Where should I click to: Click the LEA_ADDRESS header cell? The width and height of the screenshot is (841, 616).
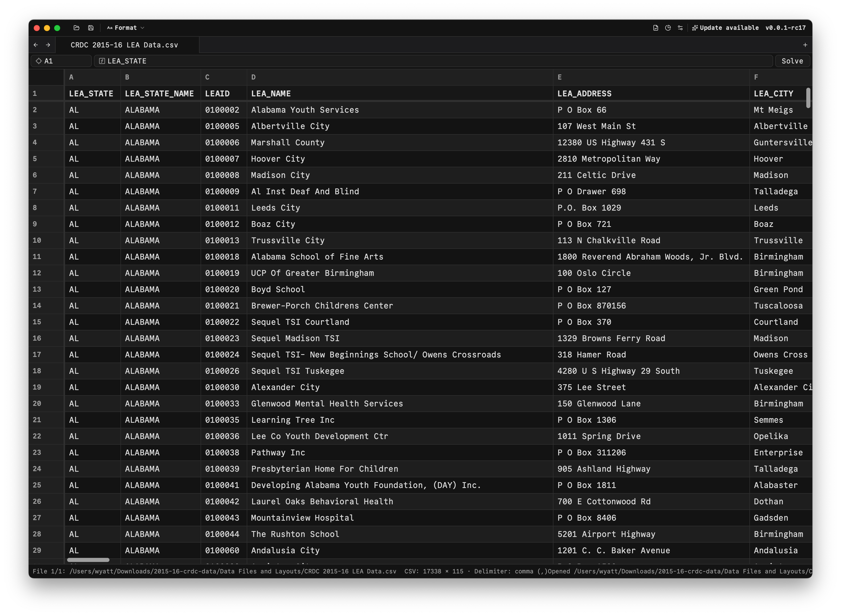tap(651, 94)
